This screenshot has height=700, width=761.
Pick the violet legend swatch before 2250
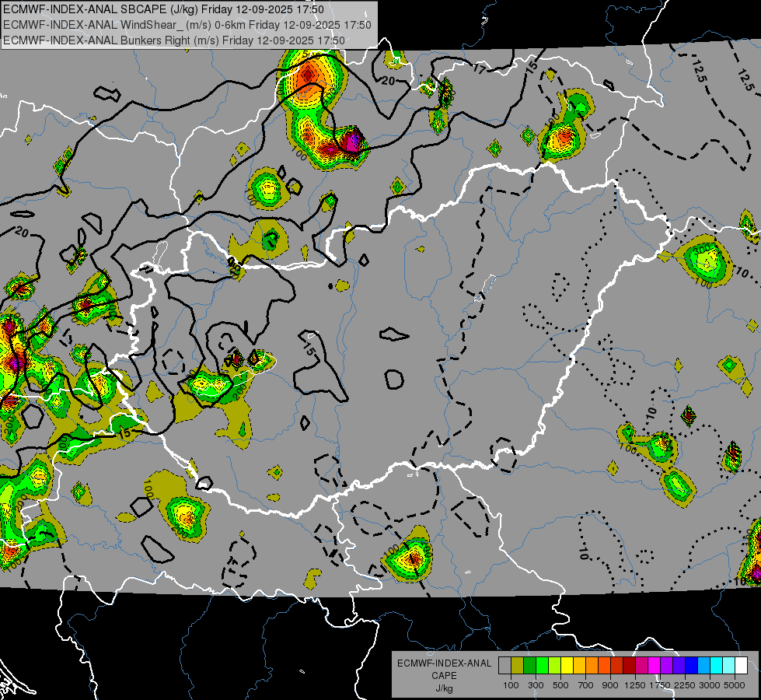[679, 665]
